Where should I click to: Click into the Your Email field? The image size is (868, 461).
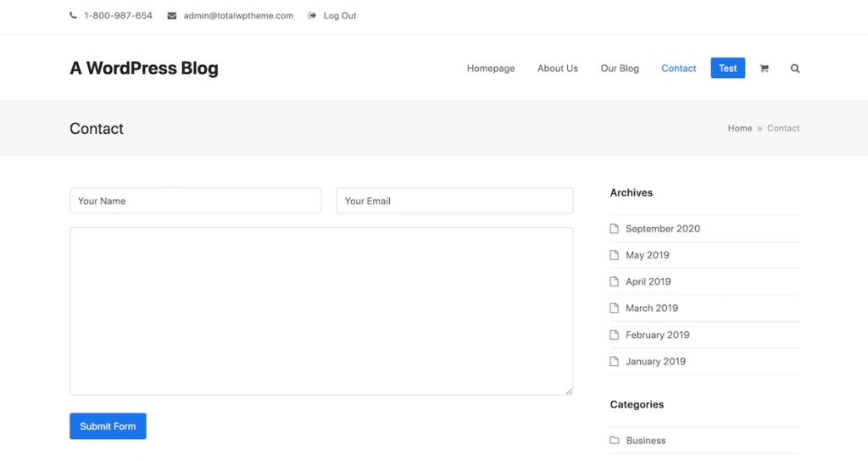[454, 201]
